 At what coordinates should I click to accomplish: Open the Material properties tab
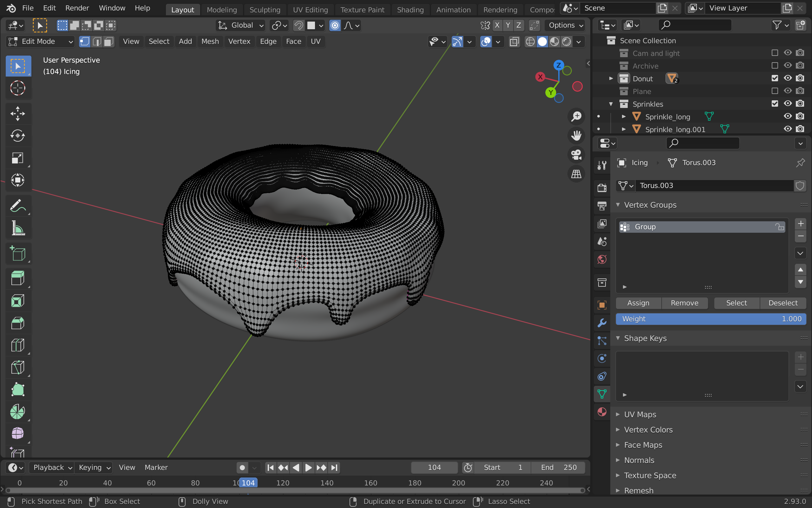(x=602, y=411)
